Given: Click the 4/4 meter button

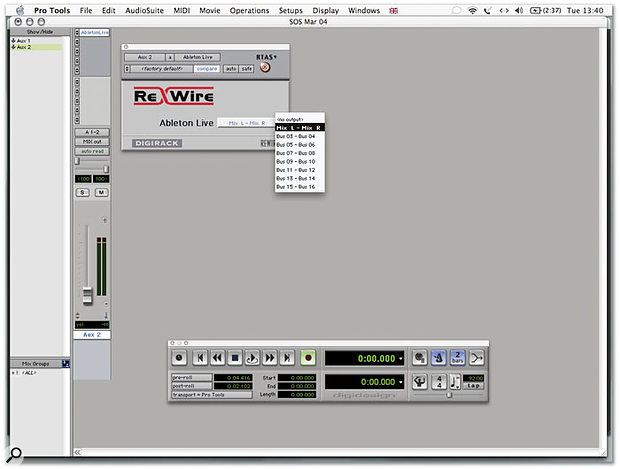Looking at the screenshot, I should coord(439,382).
